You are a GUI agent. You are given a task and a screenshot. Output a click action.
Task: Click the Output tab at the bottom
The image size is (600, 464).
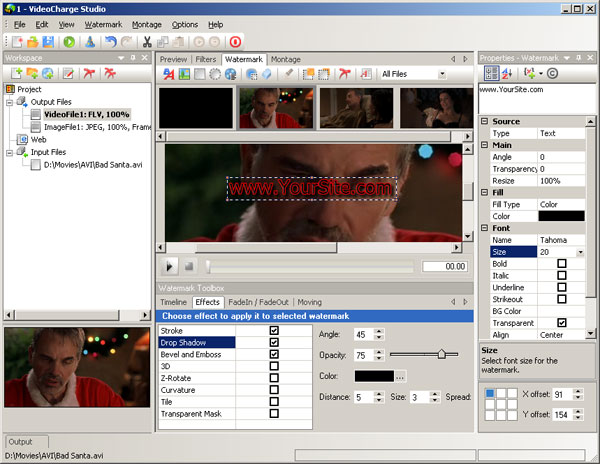26,442
